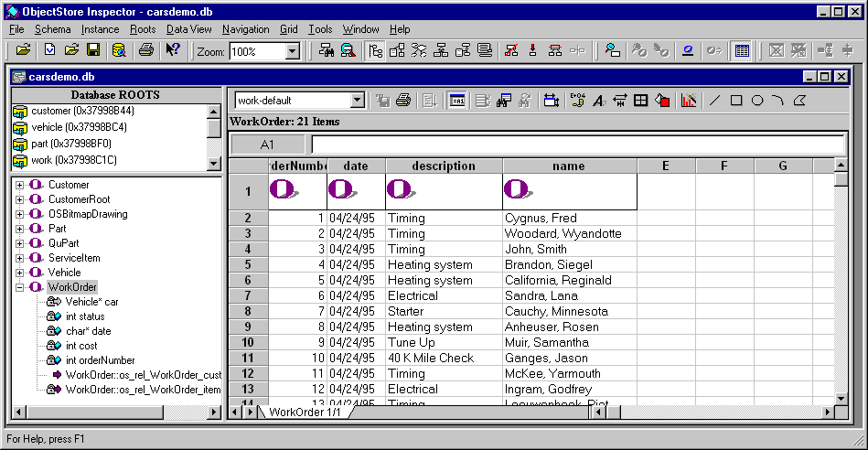The width and height of the screenshot is (868, 450).
Task: Choose the rectangle drawing tool
Action: (x=736, y=101)
